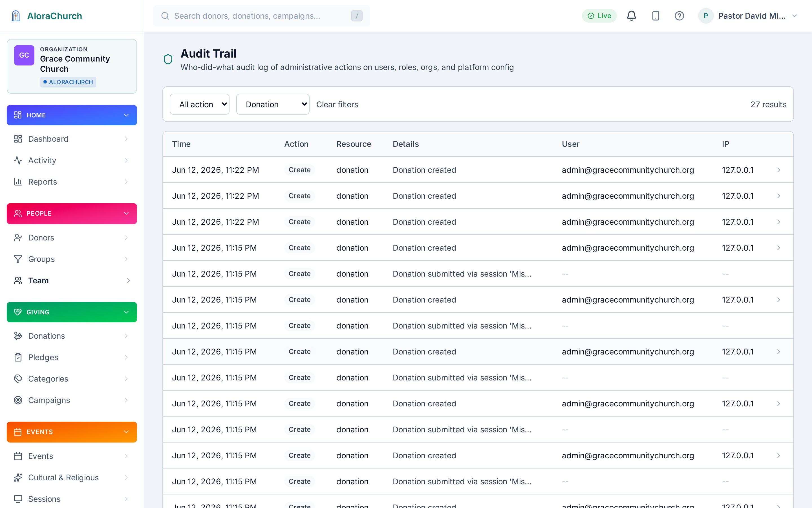Click the Dashboard grid icon

point(18,139)
